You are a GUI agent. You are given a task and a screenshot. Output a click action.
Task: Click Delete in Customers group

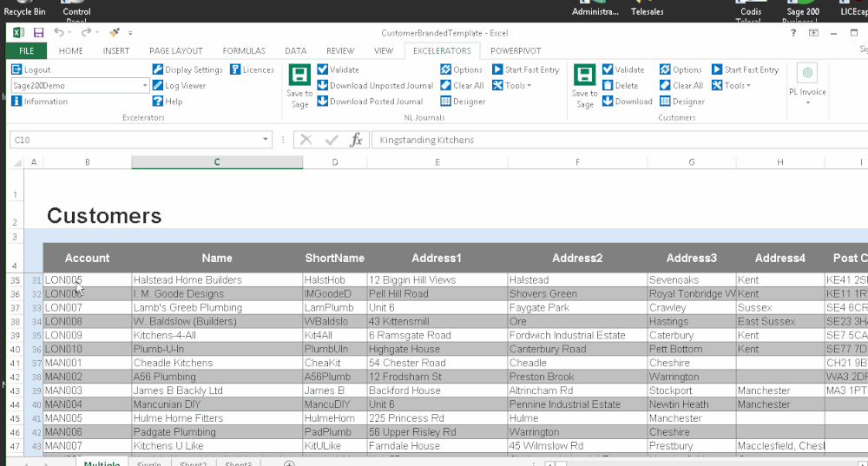click(621, 86)
